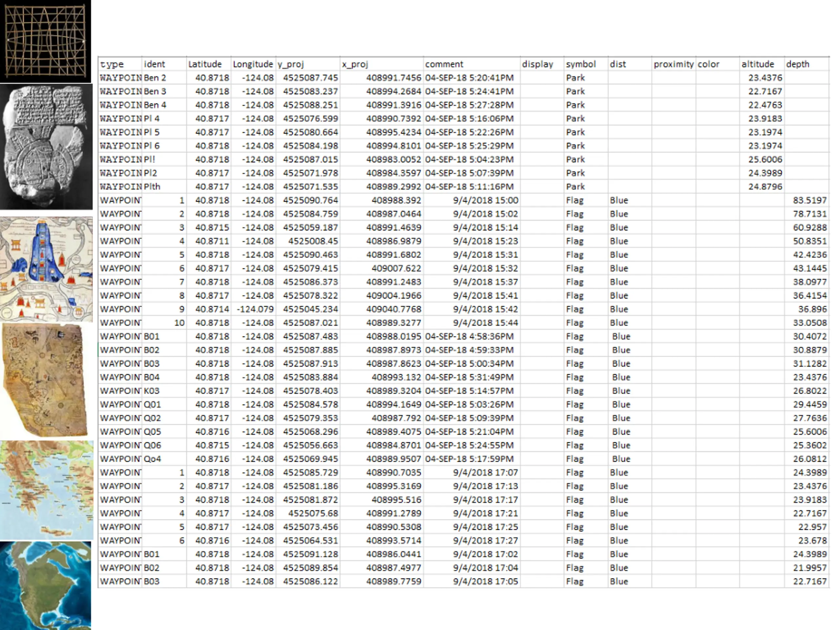Viewport: 840px width, 630px height.
Task: Click the stick chart grid thumbnail
Action: point(45,41)
